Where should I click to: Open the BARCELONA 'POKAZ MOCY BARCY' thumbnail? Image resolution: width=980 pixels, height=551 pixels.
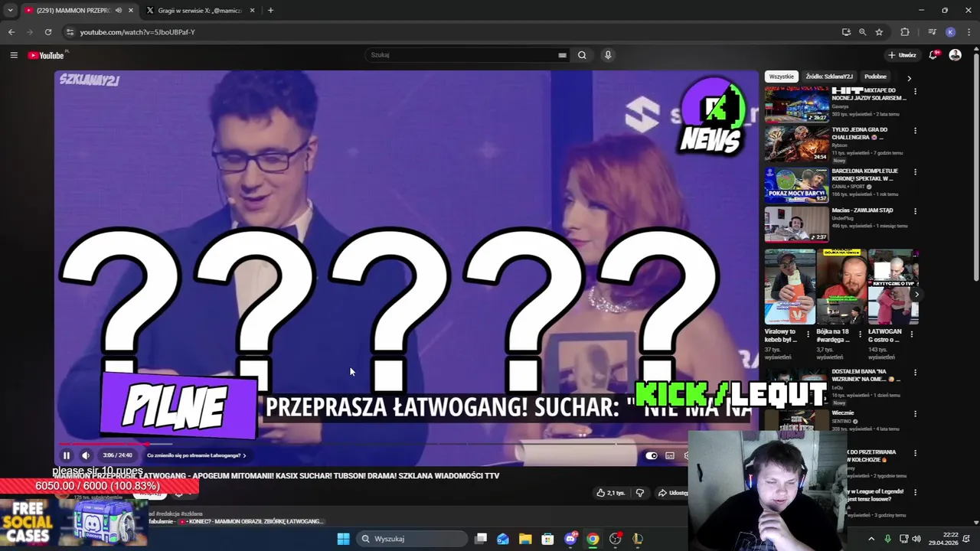pyautogui.click(x=796, y=184)
